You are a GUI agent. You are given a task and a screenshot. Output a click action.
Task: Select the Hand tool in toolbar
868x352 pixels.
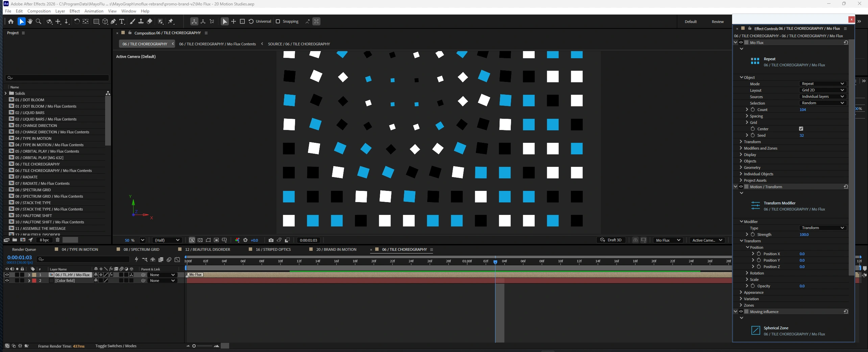point(30,21)
